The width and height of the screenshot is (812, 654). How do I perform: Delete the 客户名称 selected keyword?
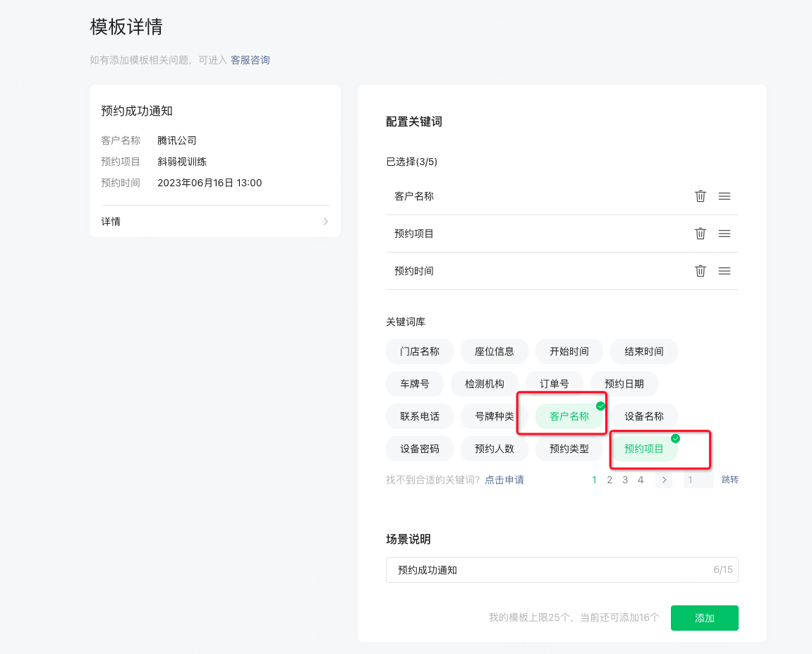pyautogui.click(x=700, y=196)
